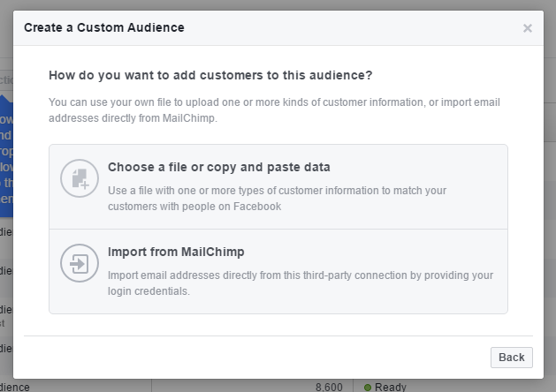Click the green Ready status indicator
Viewport: 556px width, 392px height.
click(x=368, y=387)
